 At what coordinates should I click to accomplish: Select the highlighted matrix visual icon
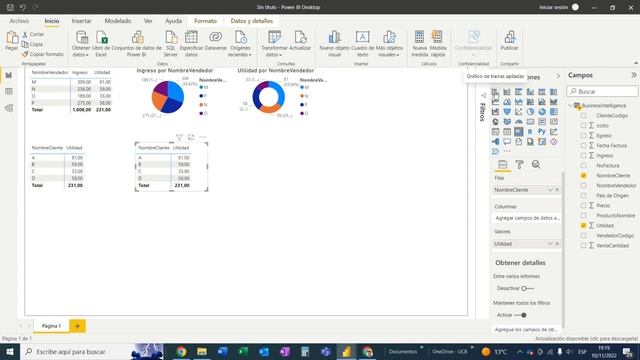click(518, 131)
